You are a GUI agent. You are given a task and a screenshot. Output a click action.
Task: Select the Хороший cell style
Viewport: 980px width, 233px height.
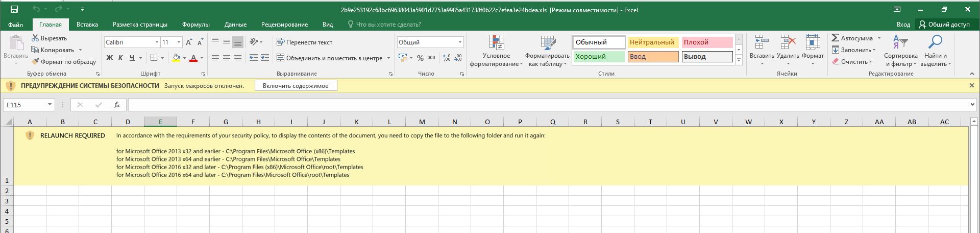pyautogui.click(x=599, y=57)
